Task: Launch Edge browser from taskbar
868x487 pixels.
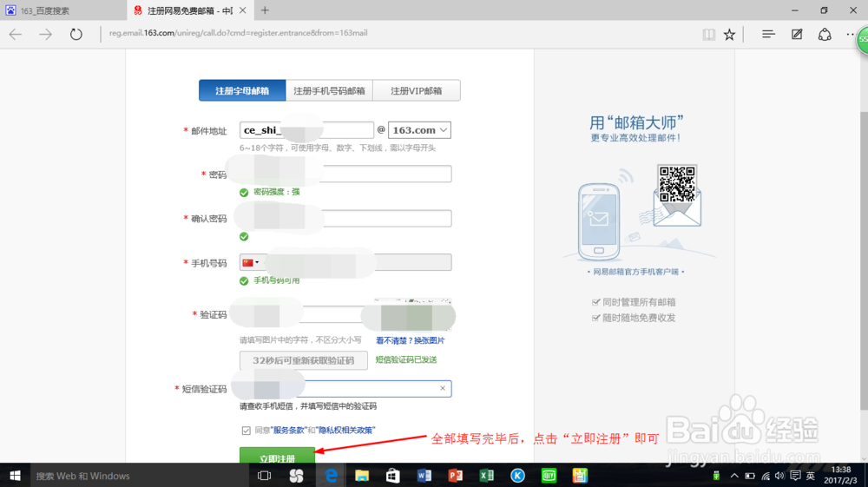Action: (331, 476)
